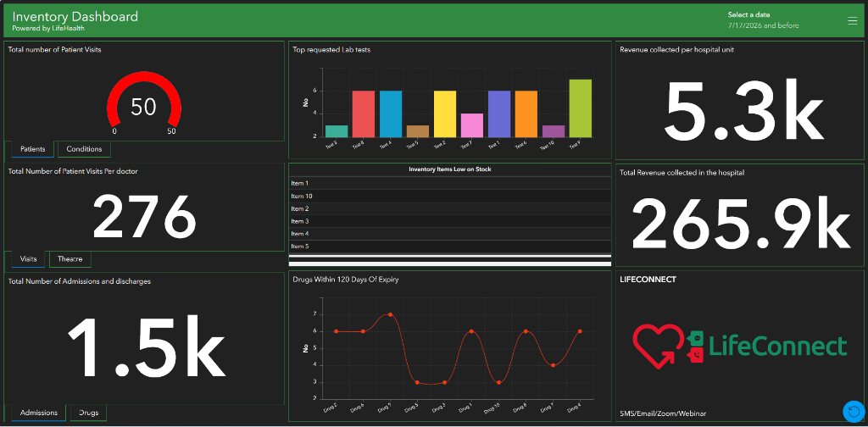Click 'Powered by LifeHealth' subtitle

pos(48,28)
